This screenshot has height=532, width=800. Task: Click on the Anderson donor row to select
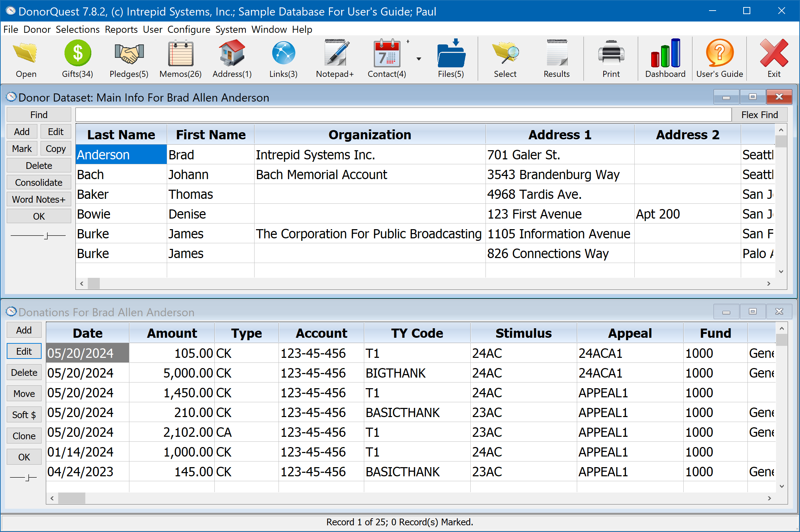(x=121, y=155)
